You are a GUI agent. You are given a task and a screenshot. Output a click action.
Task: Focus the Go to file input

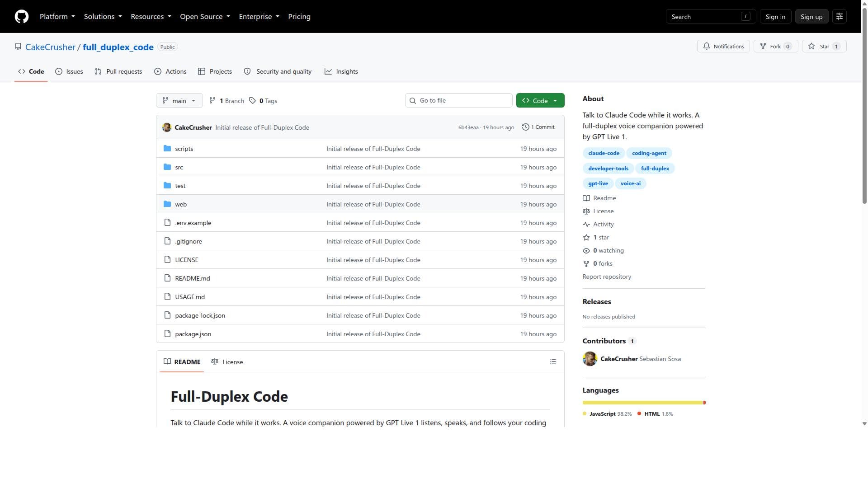click(459, 101)
